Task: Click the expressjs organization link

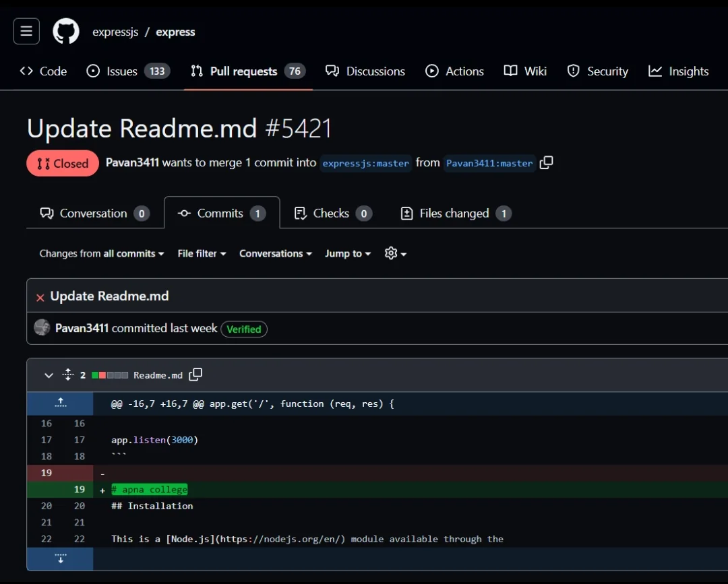Action: coord(115,32)
